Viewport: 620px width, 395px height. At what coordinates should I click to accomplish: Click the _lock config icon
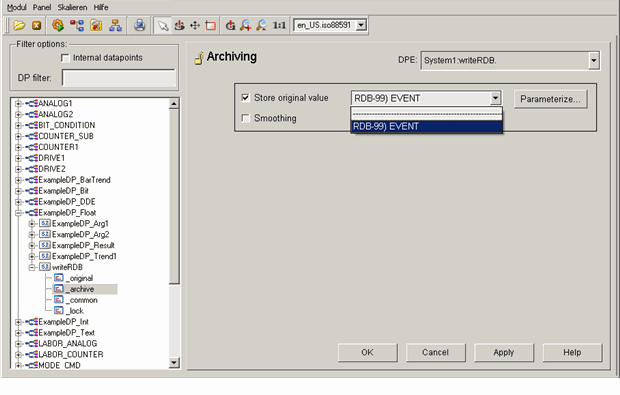tap(59, 311)
